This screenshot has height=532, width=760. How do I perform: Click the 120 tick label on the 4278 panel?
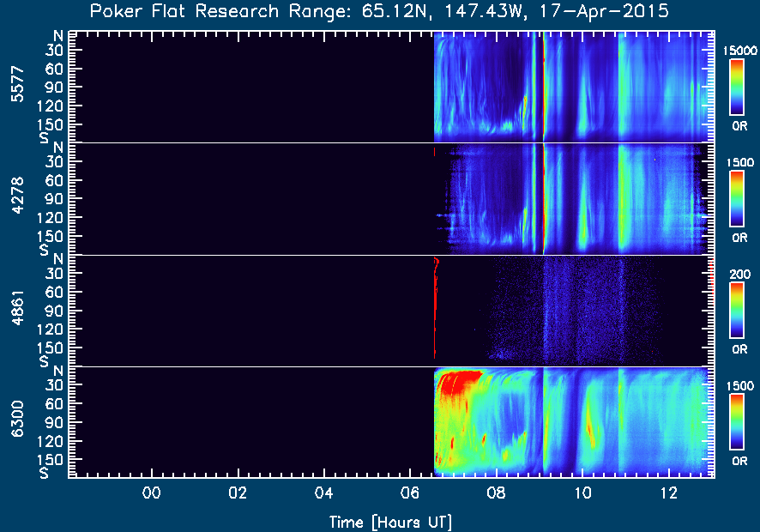point(51,218)
